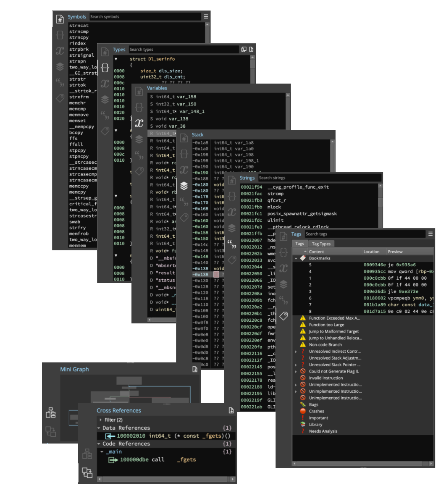The height and width of the screenshot is (504, 441).
Task: Select Tags icon in Types panel sidebar
Action: pos(105,131)
